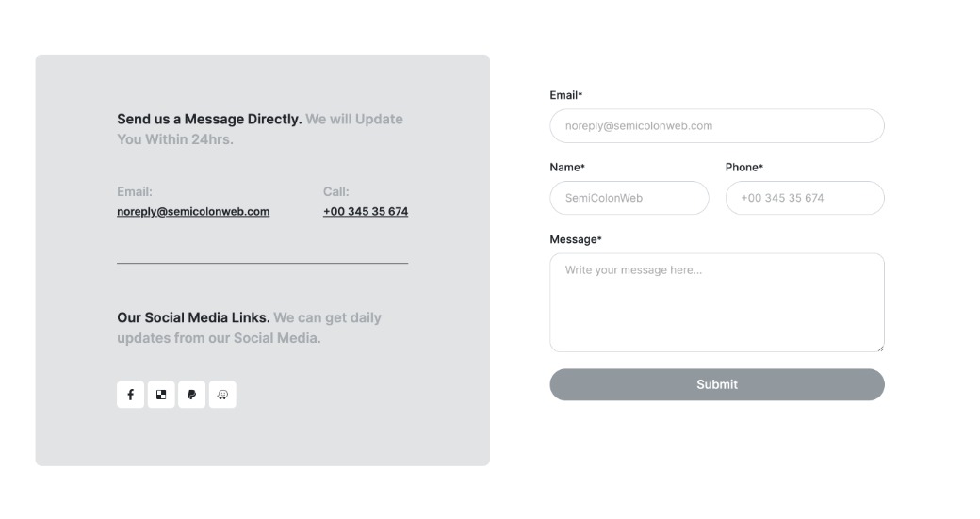This screenshot has height=519, width=980.
Task: Click the gray "Call:" contact label
Action: pos(336,191)
